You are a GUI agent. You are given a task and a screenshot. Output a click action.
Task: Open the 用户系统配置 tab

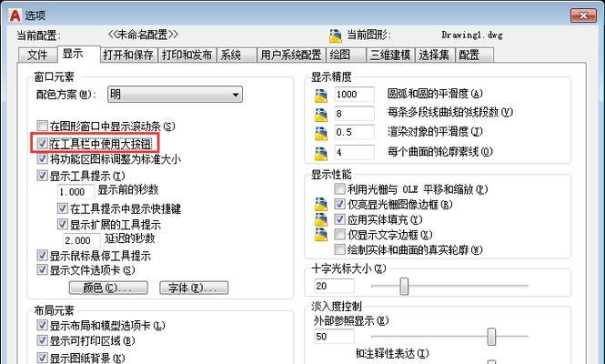(x=291, y=55)
